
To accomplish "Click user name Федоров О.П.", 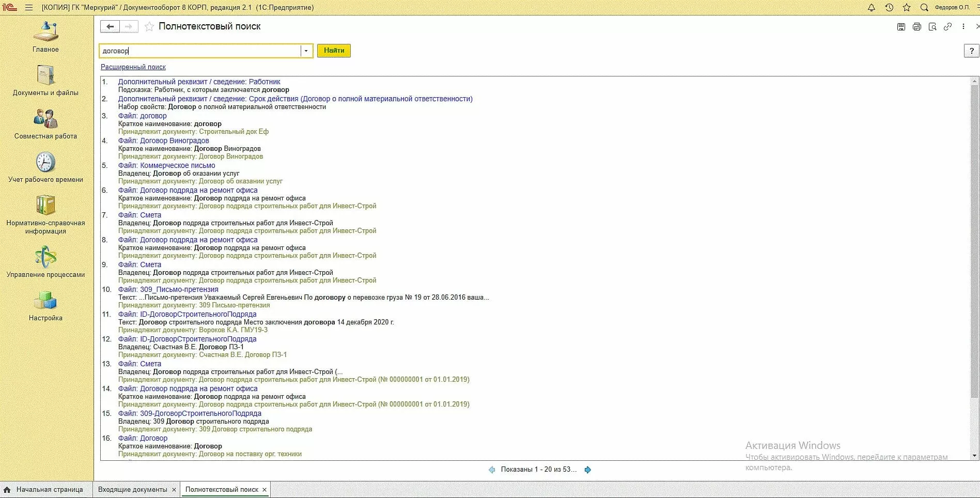I will 952,8.
